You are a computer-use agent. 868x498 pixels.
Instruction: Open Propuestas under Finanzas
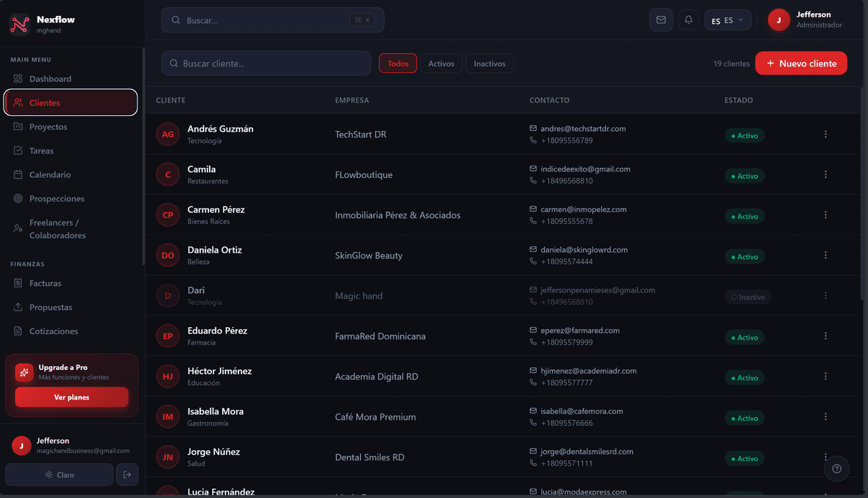(72, 307)
